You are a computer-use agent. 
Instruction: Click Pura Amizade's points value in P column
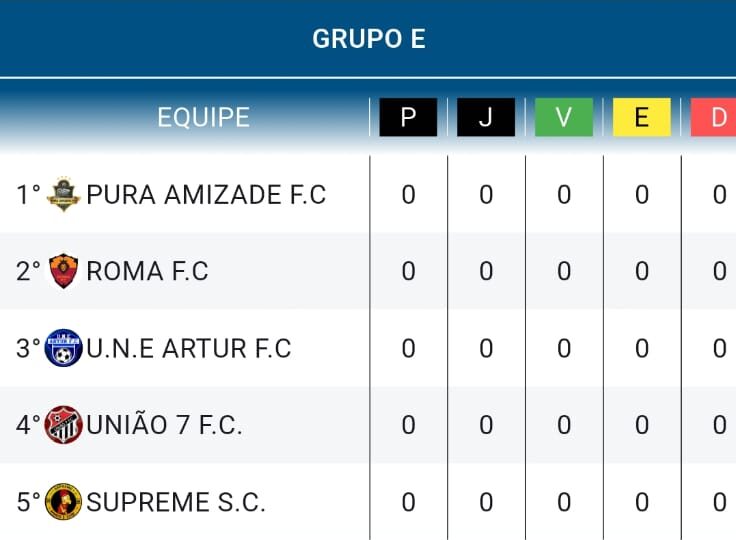pos(408,194)
